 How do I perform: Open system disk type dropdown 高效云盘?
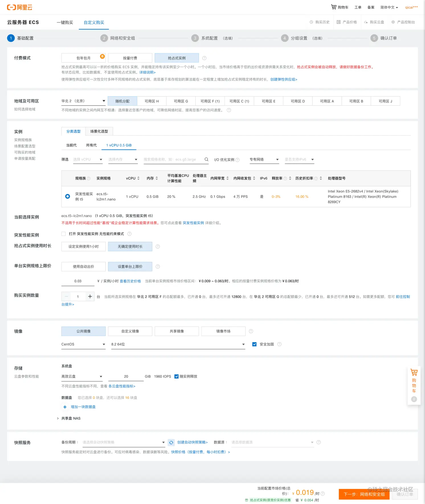82,376
